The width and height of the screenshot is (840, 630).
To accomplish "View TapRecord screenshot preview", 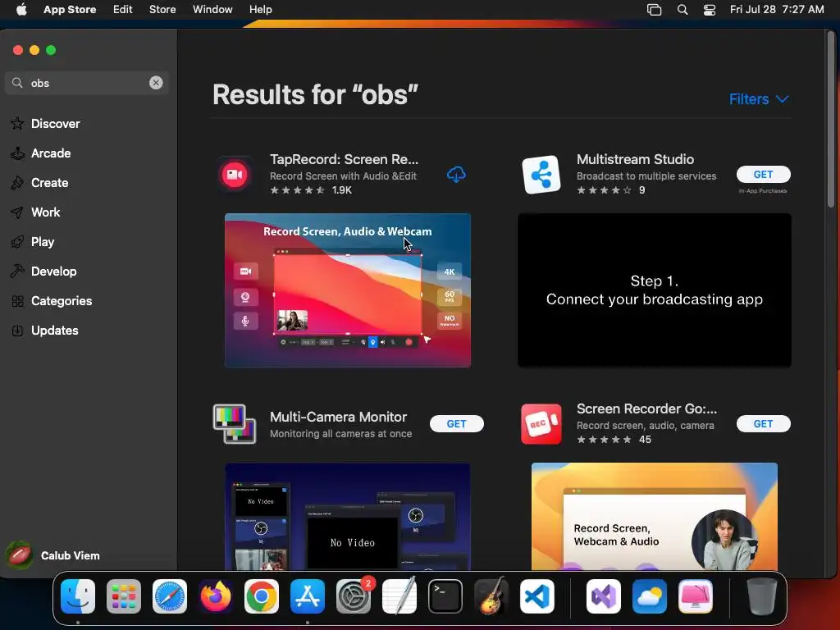I will pos(348,290).
